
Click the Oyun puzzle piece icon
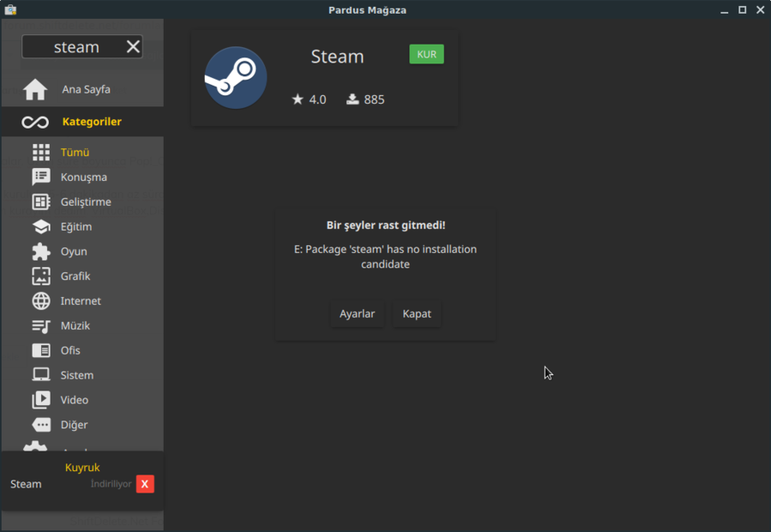click(41, 251)
